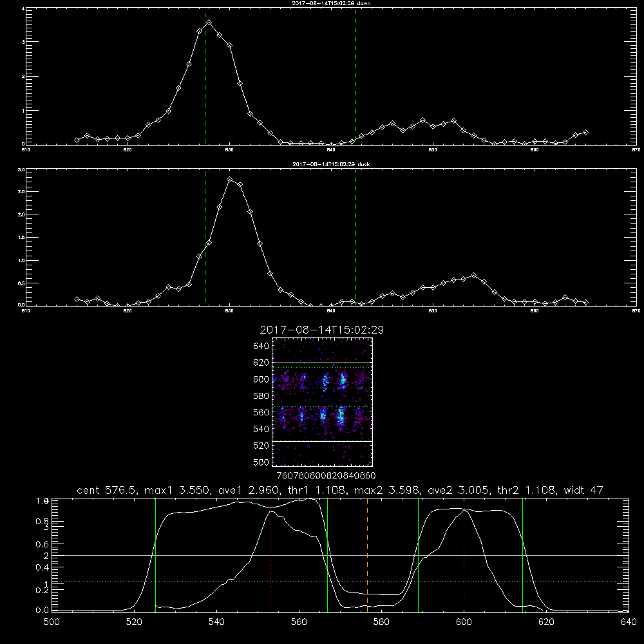Click the orange dashed center line in bottom plot

pyautogui.click(x=367, y=554)
